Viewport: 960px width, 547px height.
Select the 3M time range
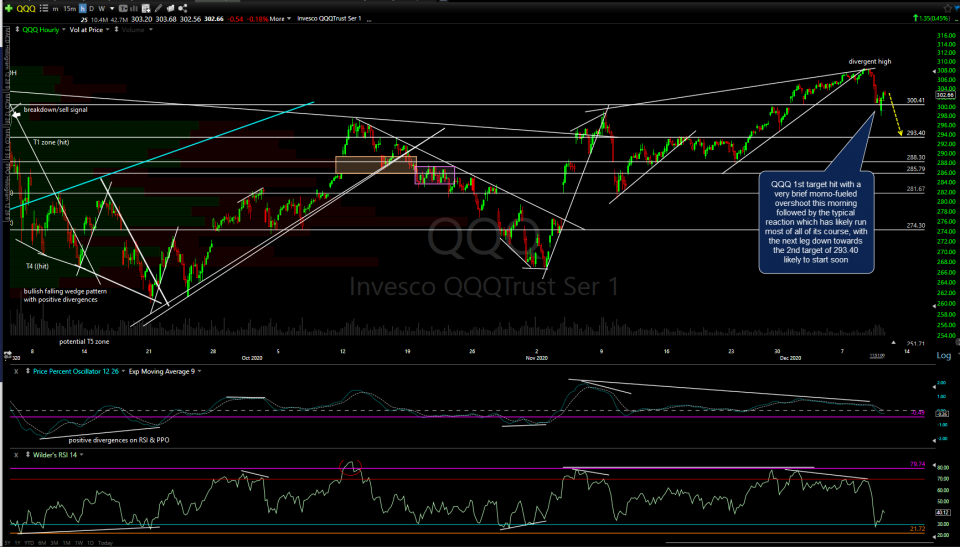point(54,543)
